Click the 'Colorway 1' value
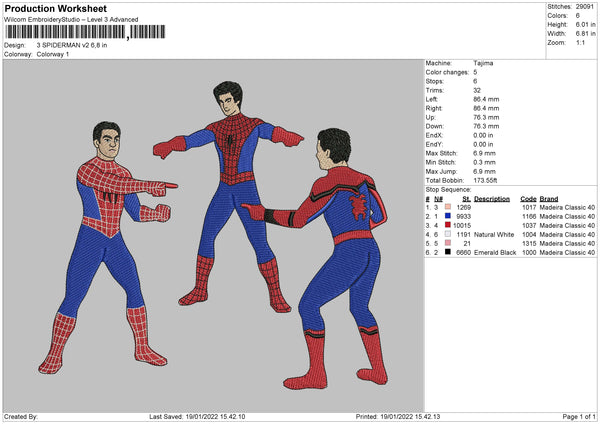 point(53,54)
